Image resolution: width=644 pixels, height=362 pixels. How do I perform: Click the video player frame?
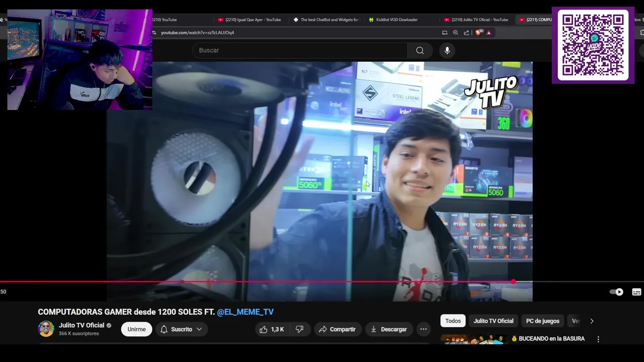coord(319,181)
